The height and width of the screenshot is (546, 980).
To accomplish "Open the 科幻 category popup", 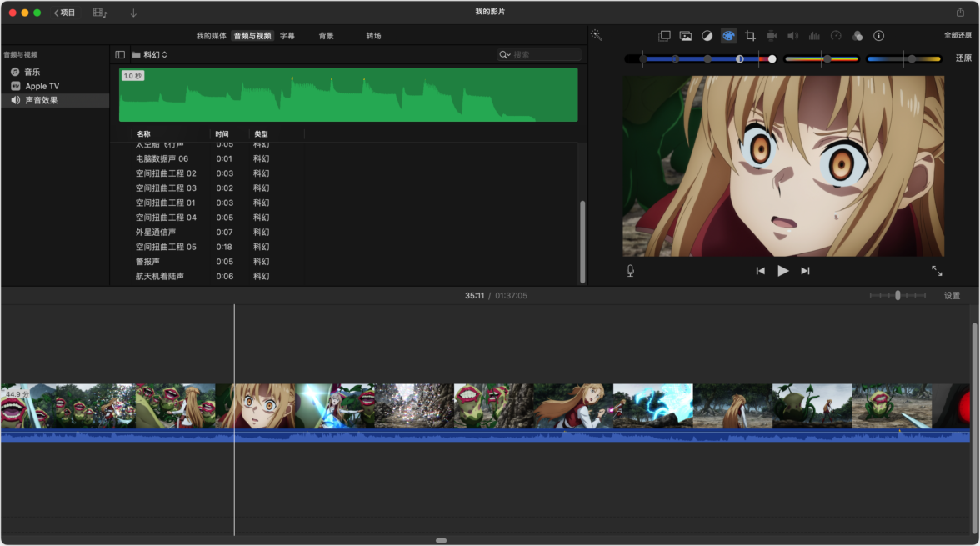I will (150, 54).
